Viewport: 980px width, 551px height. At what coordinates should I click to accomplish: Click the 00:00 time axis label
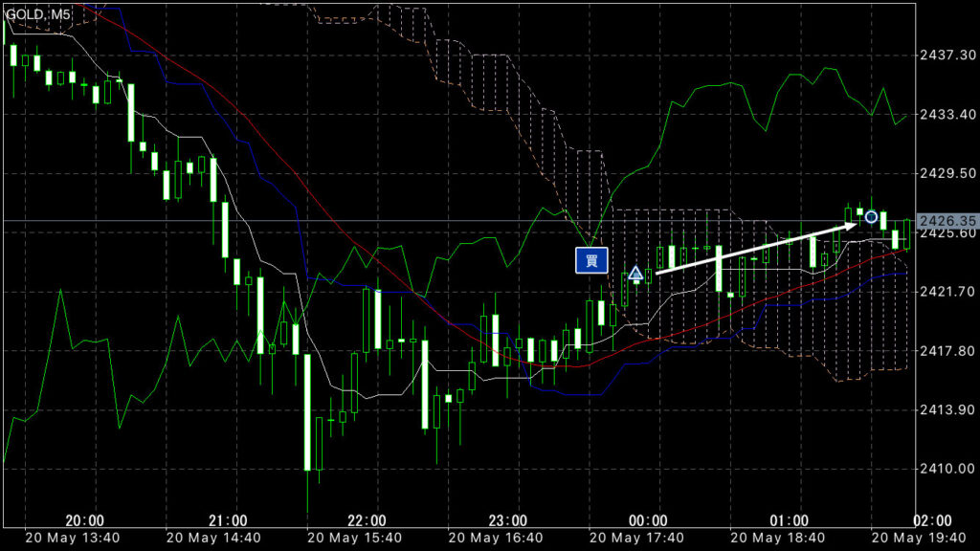click(648, 520)
